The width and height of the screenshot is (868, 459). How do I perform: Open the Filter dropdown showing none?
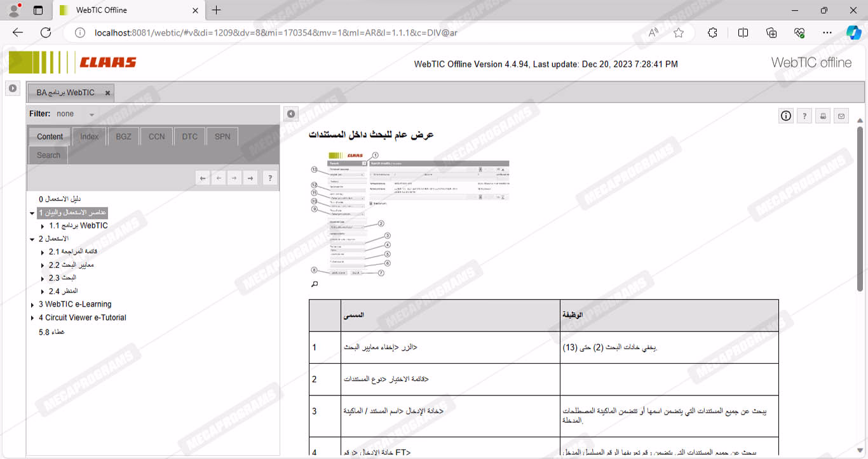76,114
